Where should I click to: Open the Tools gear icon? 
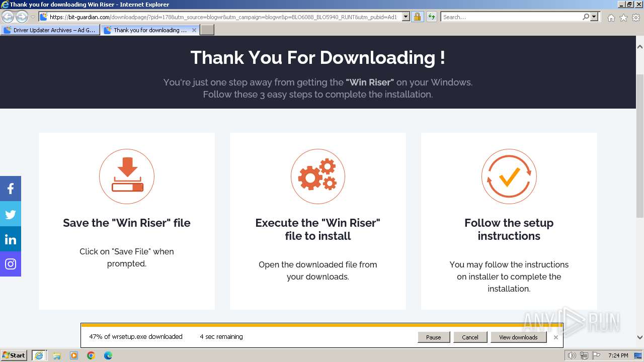point(636,18)
